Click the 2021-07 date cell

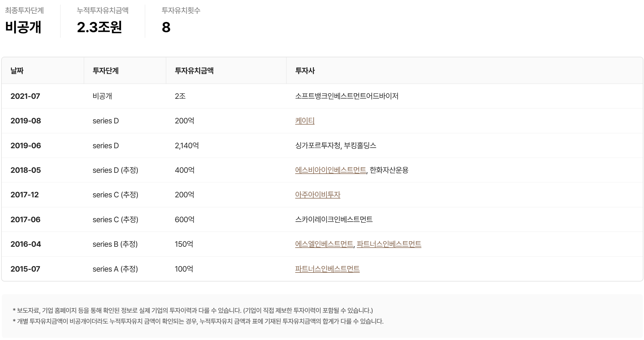(x=25, y=96)
